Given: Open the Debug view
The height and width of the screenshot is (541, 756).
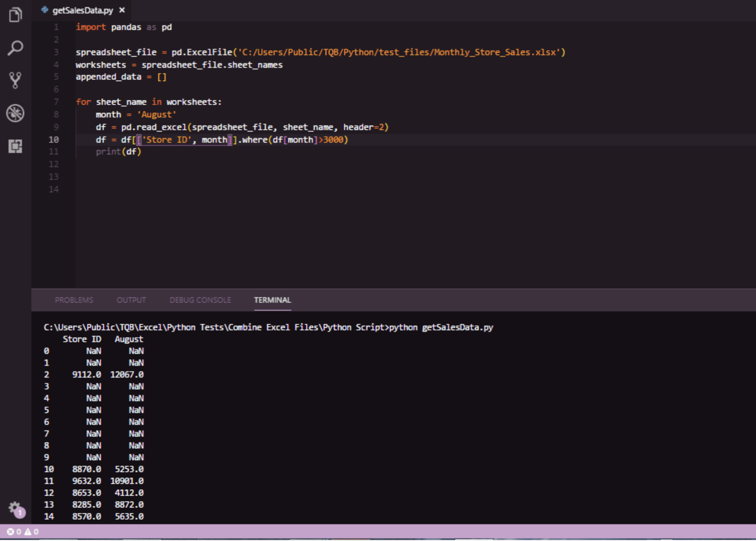Looking at the screenshot, I should point(15,113).
